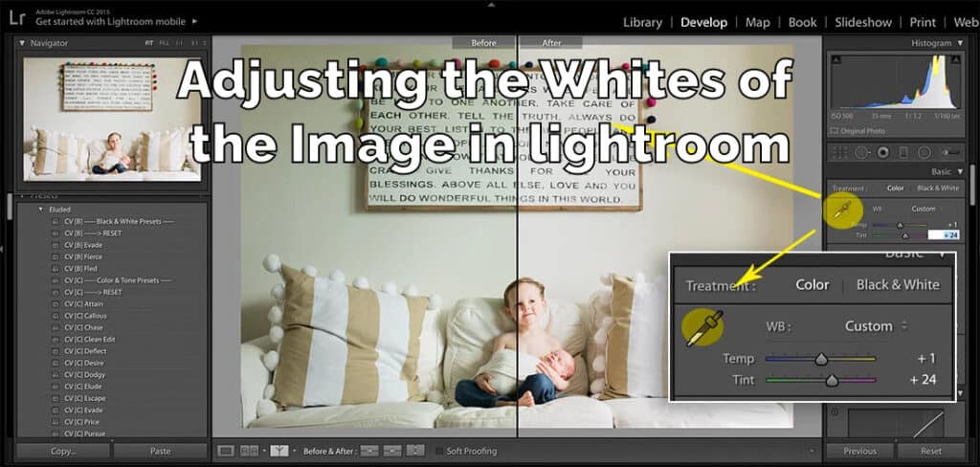Select the Radial Filter tool
Image resolution: width=980 pixels, height=467 pixels.
[x=924, y=152]
